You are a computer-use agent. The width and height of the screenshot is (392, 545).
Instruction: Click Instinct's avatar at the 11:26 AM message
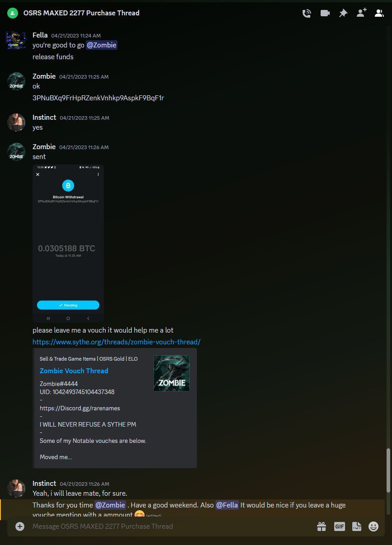pyautogui.click(x=16, y=489)
